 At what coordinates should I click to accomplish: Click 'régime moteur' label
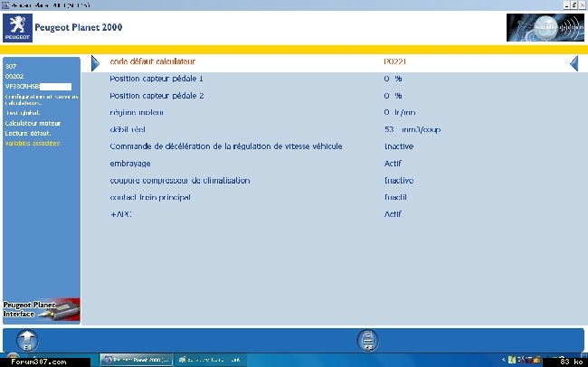(x=137, y=112)
